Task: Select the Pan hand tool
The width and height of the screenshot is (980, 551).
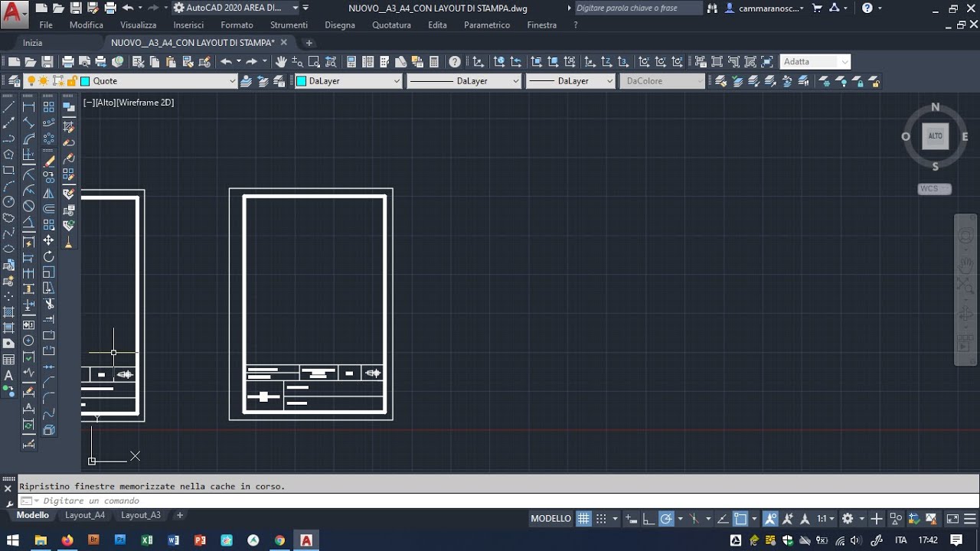Action: [281, 62]
